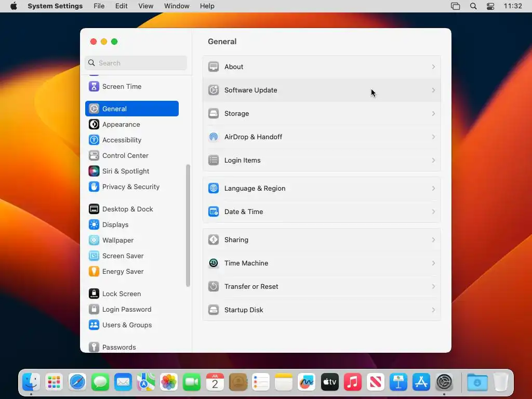
Task: Expand the Startup Disk chevron
Action: (434, 310)
